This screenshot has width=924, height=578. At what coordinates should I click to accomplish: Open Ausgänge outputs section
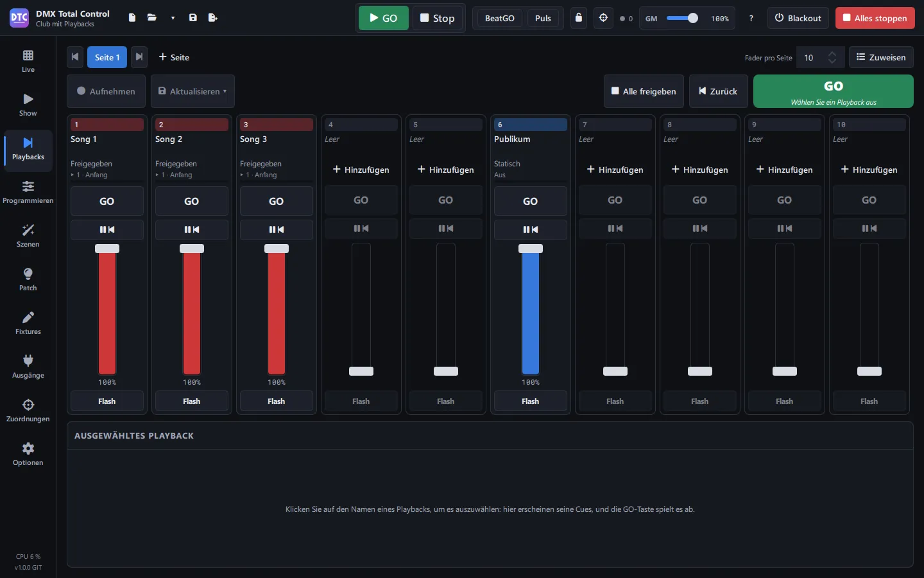(x=28, y=367)
